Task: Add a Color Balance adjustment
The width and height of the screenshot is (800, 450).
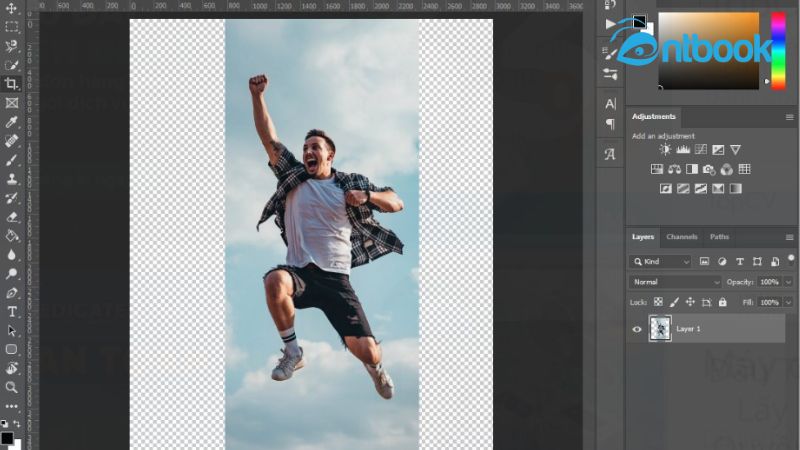Action: 674,169
